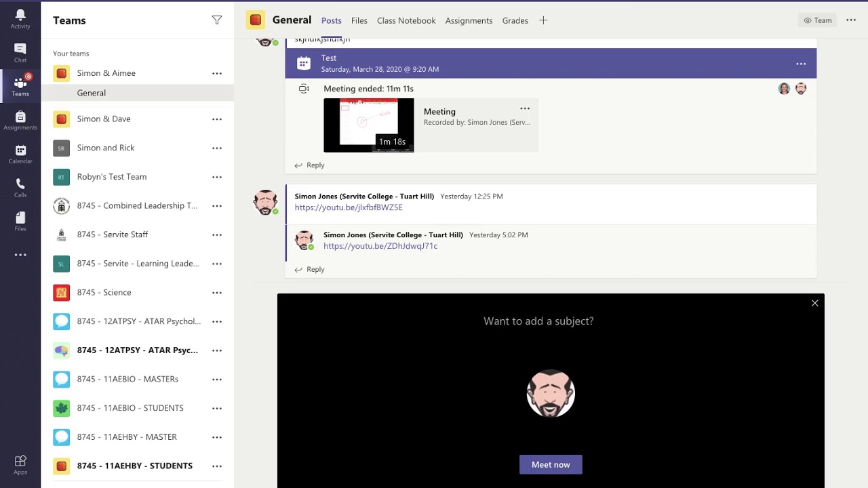This screenshot has height=488, width=868.
Task: Open more options on Meeting recording card
Action: (x=525, y=108)
